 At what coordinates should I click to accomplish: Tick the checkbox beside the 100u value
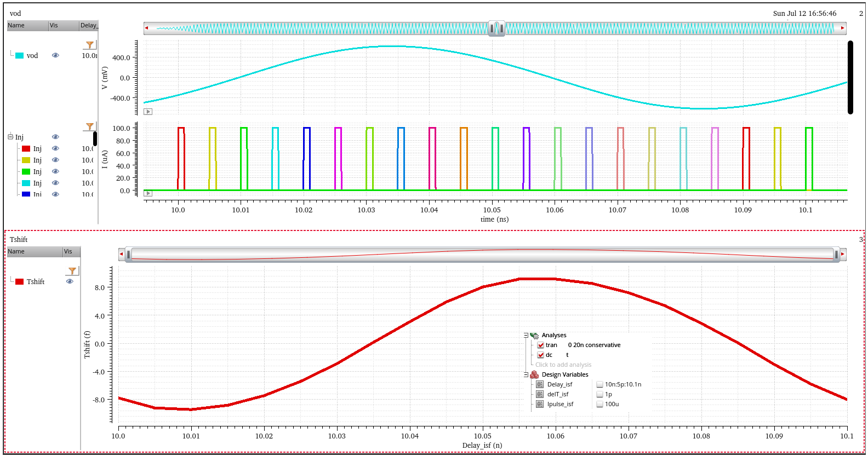tap(600, 404)
